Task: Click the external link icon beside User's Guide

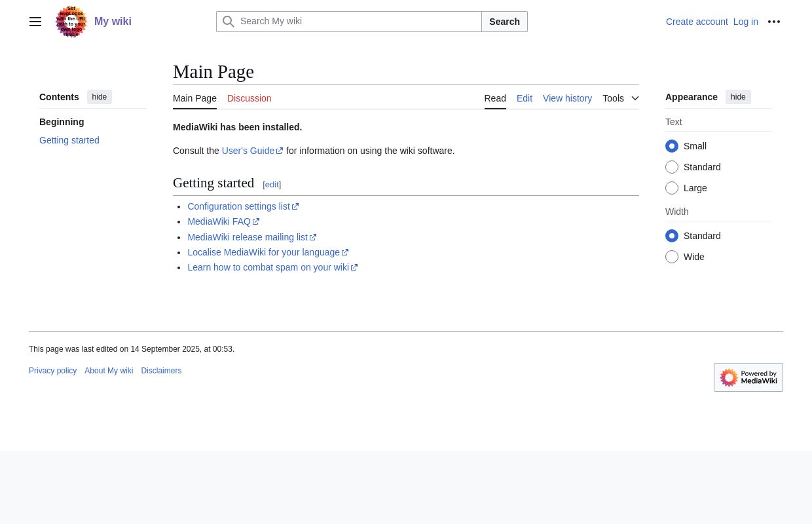Action: click(x=279, y=151)
